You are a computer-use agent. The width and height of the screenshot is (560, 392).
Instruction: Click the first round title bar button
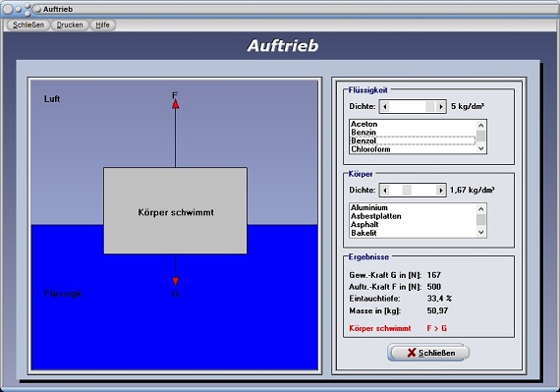coord(8,9)
